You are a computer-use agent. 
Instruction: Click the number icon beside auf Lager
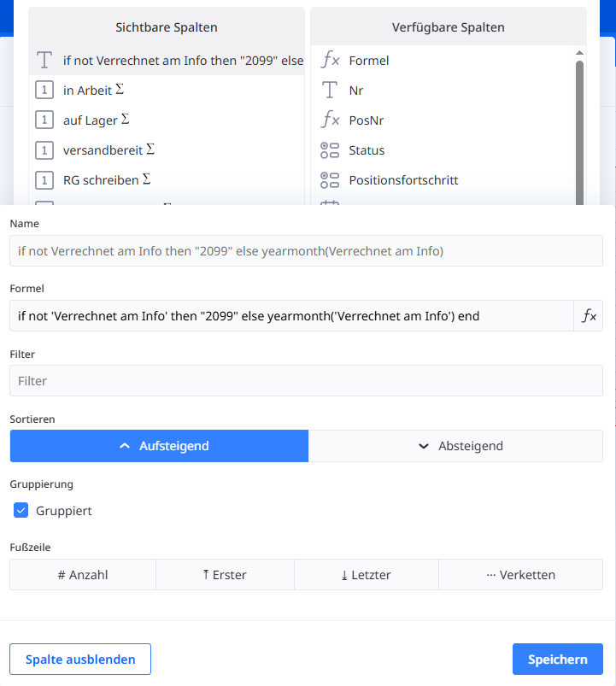pyautogui.click(x=44, y=120)
